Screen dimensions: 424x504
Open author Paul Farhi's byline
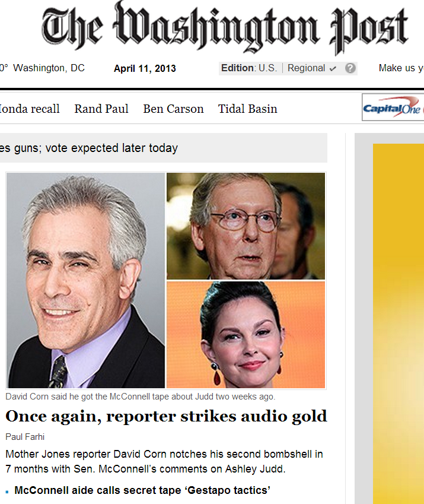click(25, 437)
